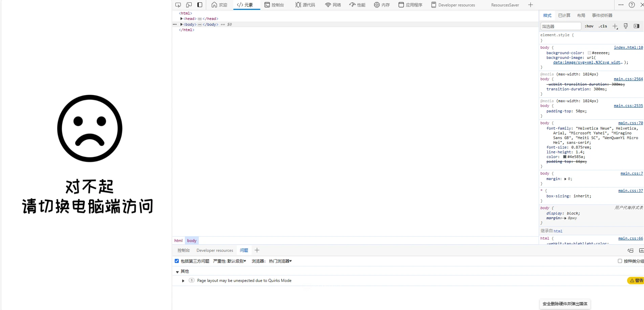Open the 网络 network tab

[333, 5]
